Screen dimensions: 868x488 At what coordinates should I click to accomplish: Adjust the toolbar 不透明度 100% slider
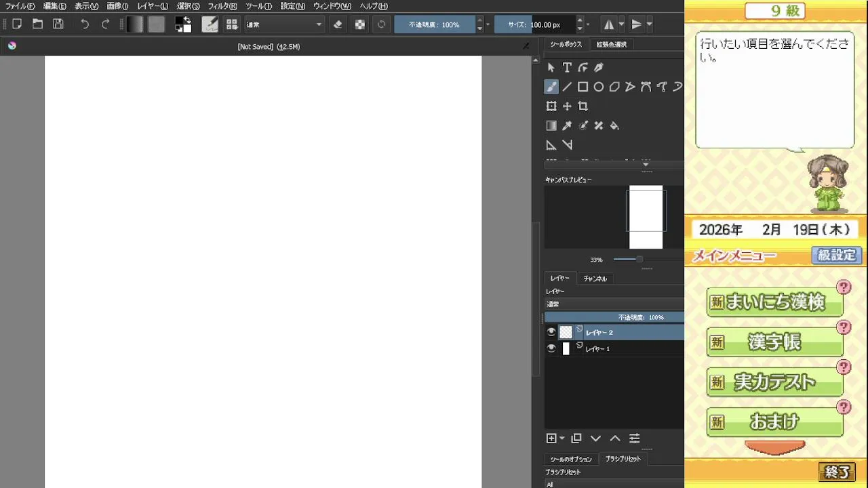tap(435, 24)
